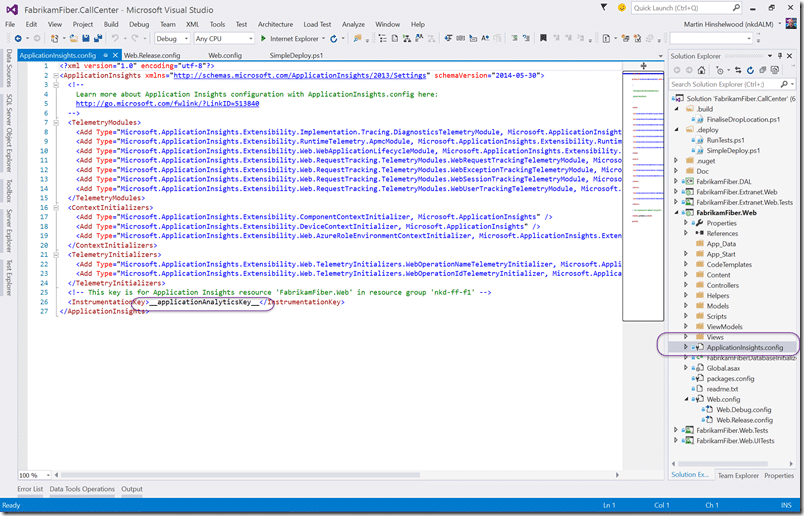Open the Architecture menu
Screen dimensions: 804x516
coord(275,24)
